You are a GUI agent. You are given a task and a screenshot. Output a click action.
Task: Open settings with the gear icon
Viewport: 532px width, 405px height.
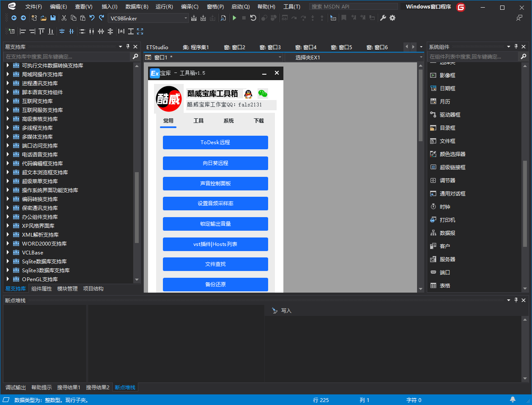392,18
